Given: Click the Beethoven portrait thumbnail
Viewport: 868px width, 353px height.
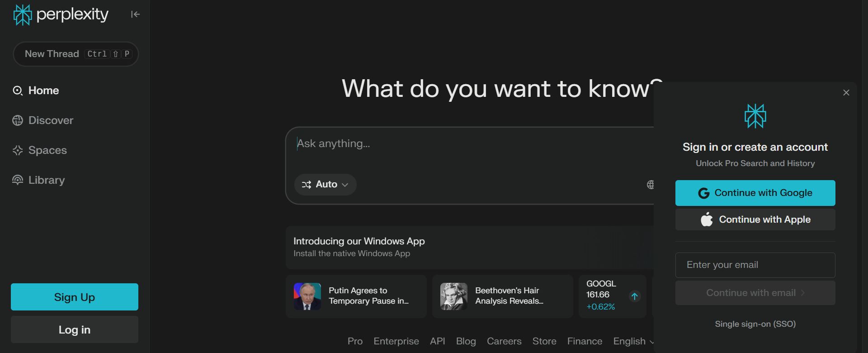Looking at the screenshot, I should [454, 296].
